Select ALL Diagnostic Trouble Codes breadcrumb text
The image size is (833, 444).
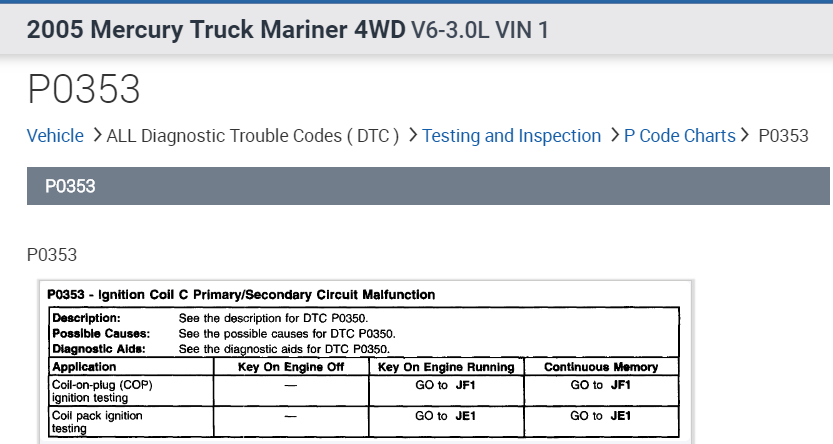tap(253, 136)
